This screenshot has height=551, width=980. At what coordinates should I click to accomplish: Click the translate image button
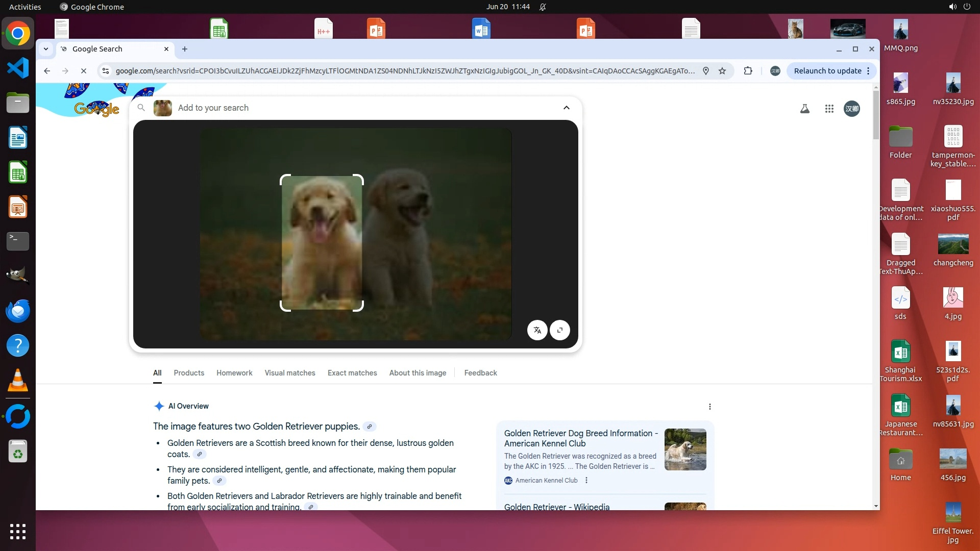[x=537, y=330]
